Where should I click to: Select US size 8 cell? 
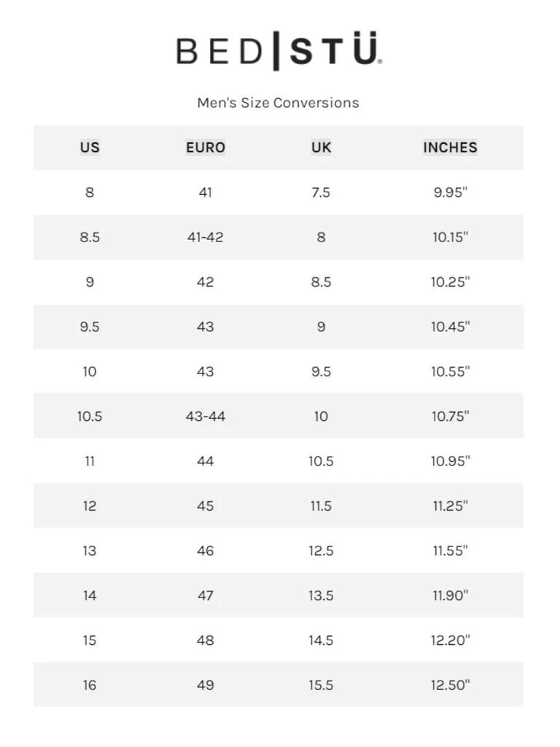pyautogui.click(x=90, y=193)
